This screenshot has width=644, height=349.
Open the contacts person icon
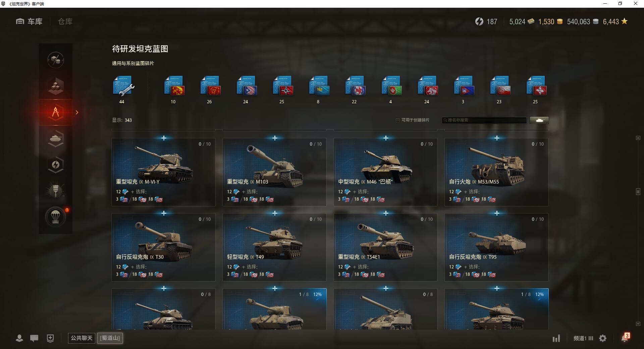pos(19,338)
